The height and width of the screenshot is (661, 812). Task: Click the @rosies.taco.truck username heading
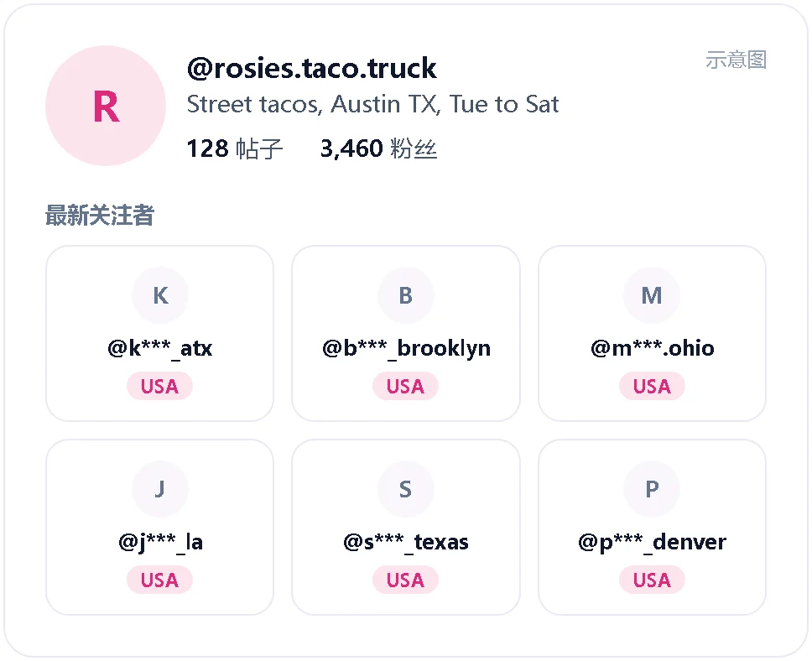click(x=312, y=69)
